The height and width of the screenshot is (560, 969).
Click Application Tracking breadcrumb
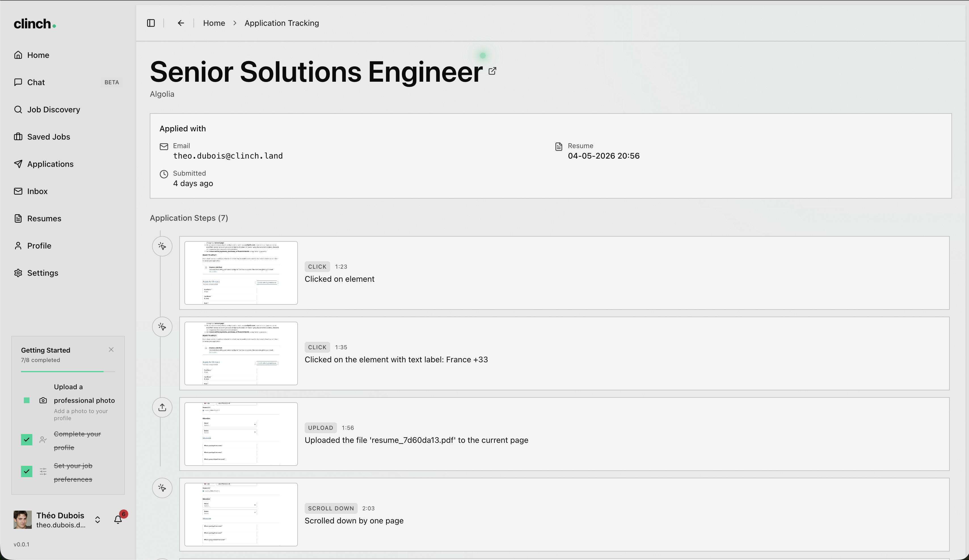(282, 23)
